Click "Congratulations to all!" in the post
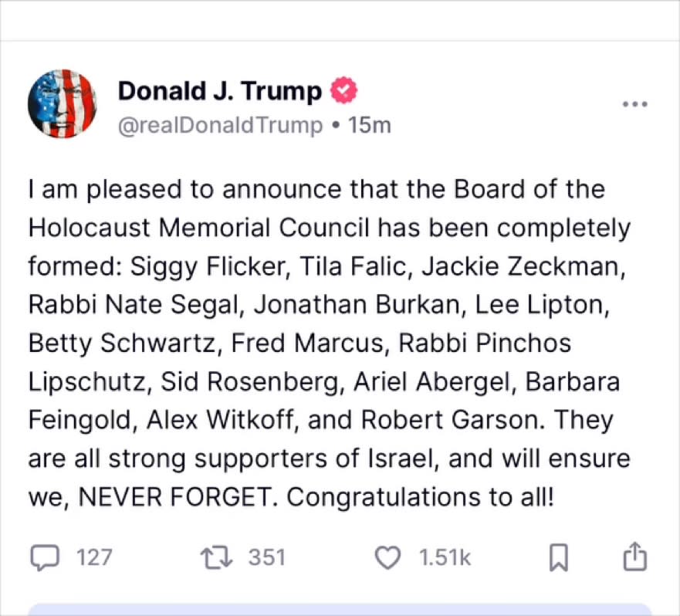This screenshot has height=616, width=680. [420, 498]
